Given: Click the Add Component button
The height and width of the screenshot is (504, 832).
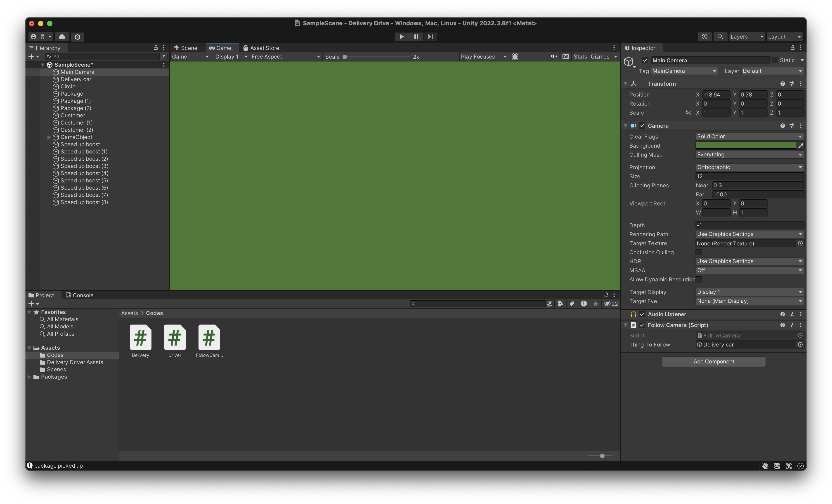Looking at the screenshot, I should [714, 362].
